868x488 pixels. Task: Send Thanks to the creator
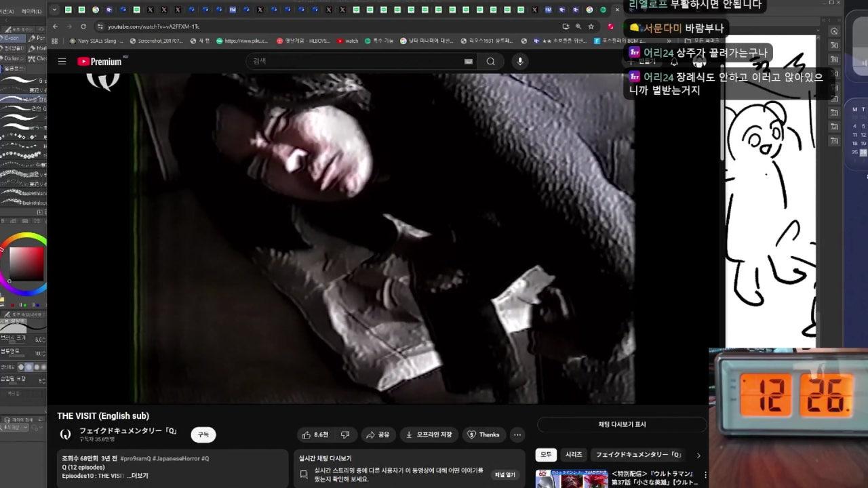pyautogui.click(x=484, y=434)
